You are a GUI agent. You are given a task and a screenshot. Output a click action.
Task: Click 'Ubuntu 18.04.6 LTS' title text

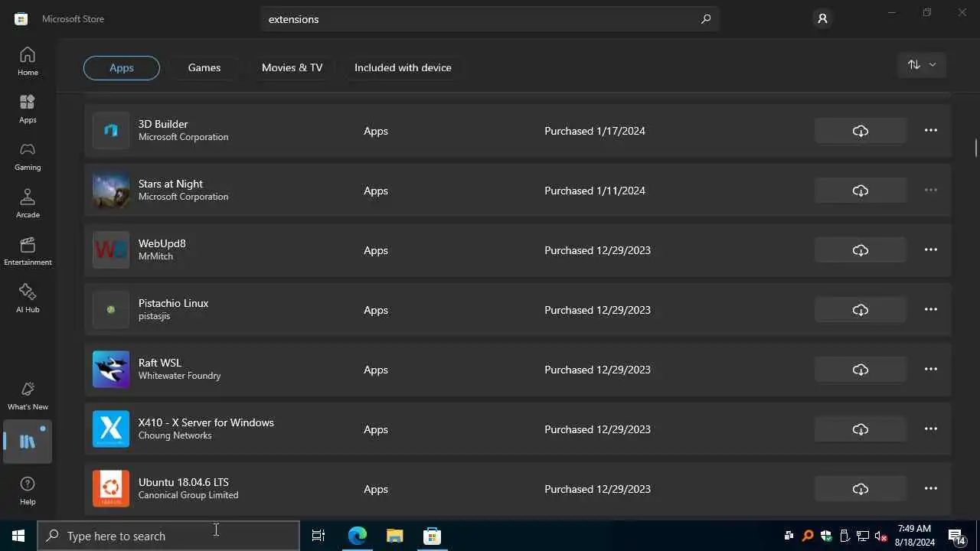point(184,482)
